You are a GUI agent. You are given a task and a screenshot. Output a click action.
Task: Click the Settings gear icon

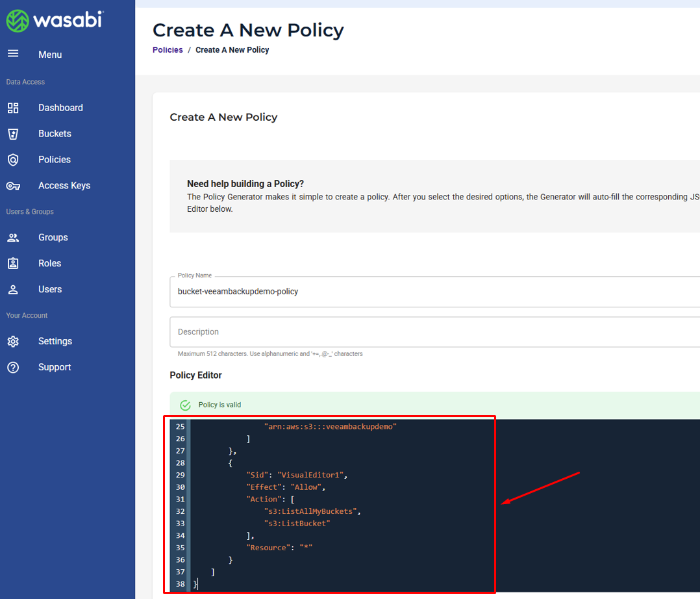click(x=13, y=341)
